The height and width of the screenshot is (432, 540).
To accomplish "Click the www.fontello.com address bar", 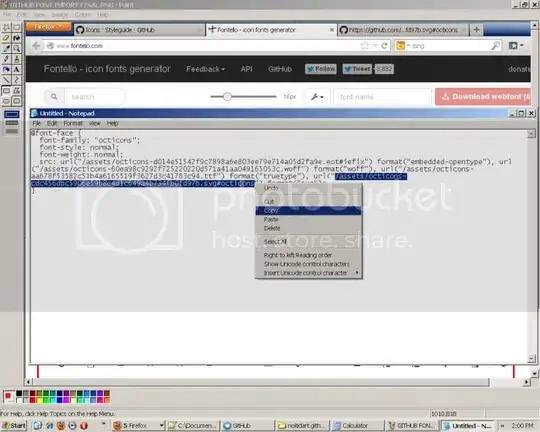I will click(203, 45).
